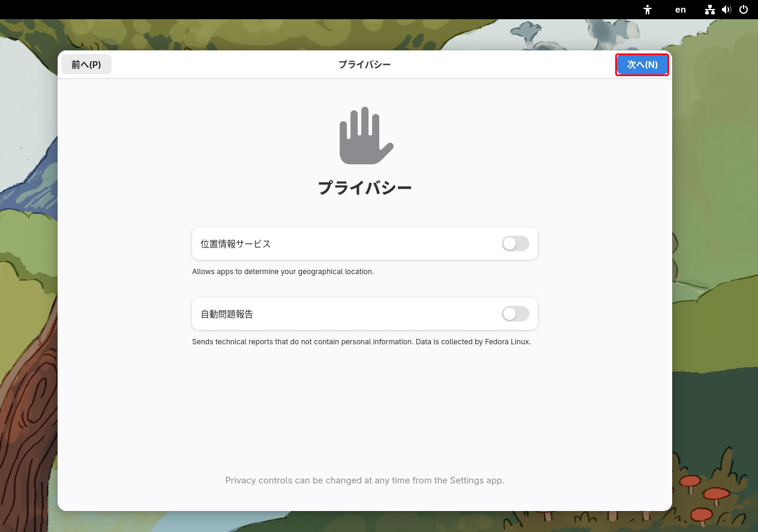Click the volume speaker icon
Image resolution: width=758 pixels, height=532 pixels.
727,10
